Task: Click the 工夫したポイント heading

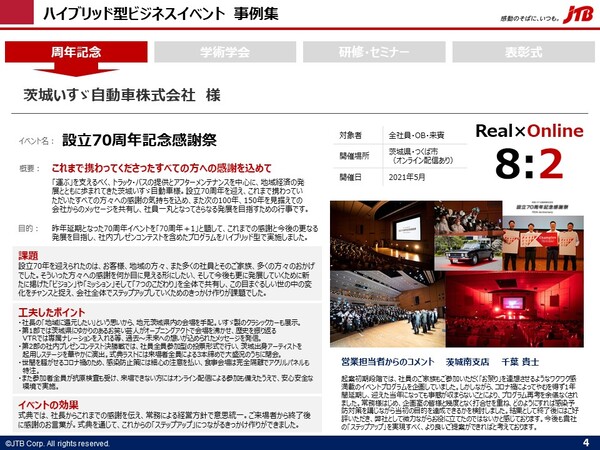Action: pos(52,312)
